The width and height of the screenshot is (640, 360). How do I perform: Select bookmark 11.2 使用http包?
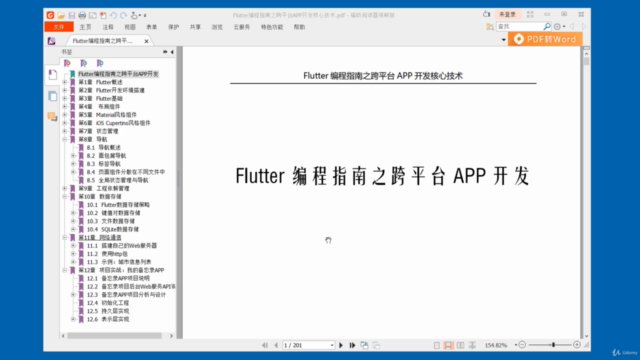[x=107, y=254]
